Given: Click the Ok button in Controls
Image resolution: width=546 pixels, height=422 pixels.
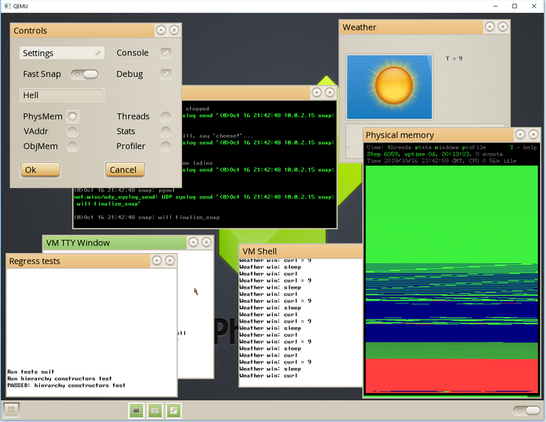Looking at the screenshot, I should 40,170.
